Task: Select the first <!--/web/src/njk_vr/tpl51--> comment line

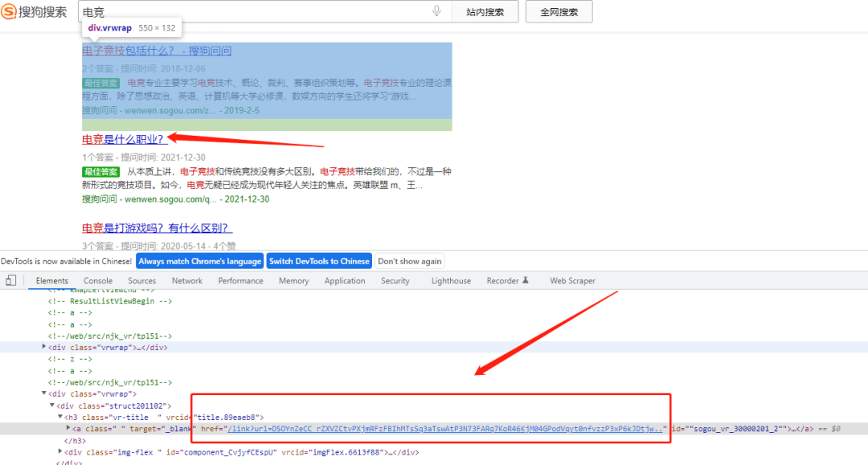Action: tap(109, 337)
